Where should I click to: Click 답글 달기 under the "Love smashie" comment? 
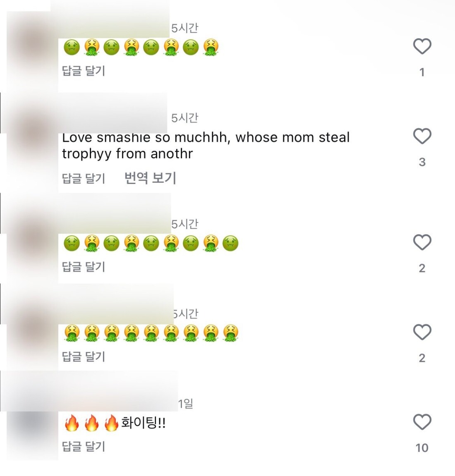[84, 178]
